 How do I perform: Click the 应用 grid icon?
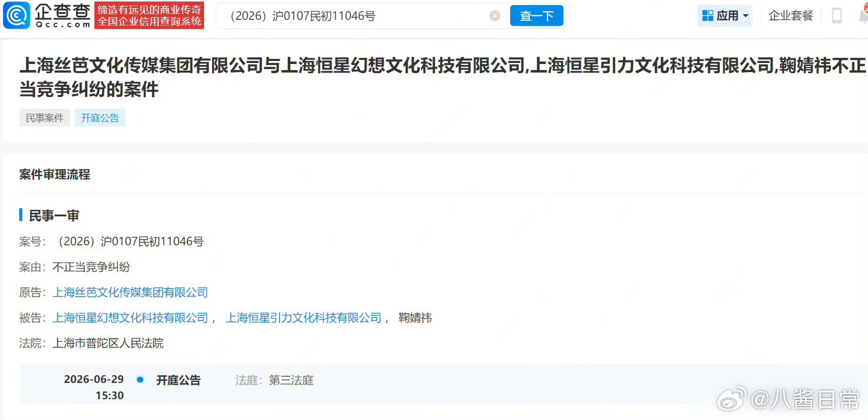coord(708,16)
